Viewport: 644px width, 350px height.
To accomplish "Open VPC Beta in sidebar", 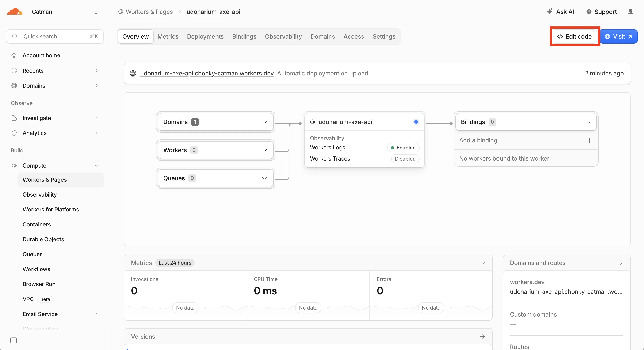I will point(38,299).
